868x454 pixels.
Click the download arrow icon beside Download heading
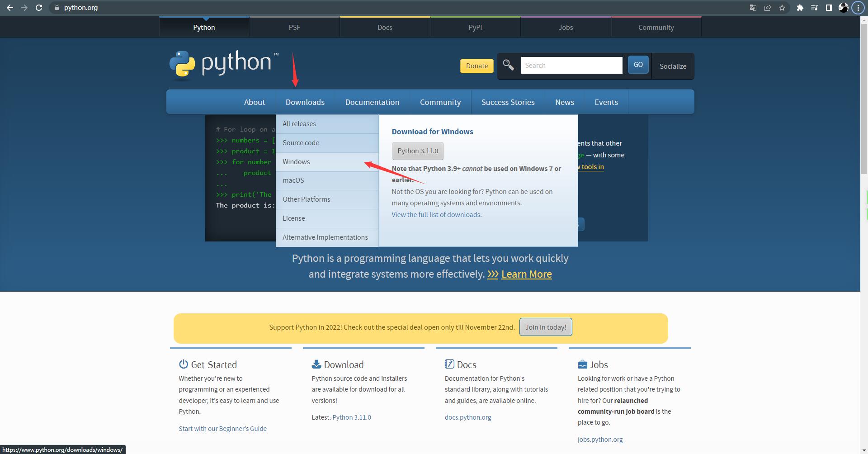click(x=316, y=364)
